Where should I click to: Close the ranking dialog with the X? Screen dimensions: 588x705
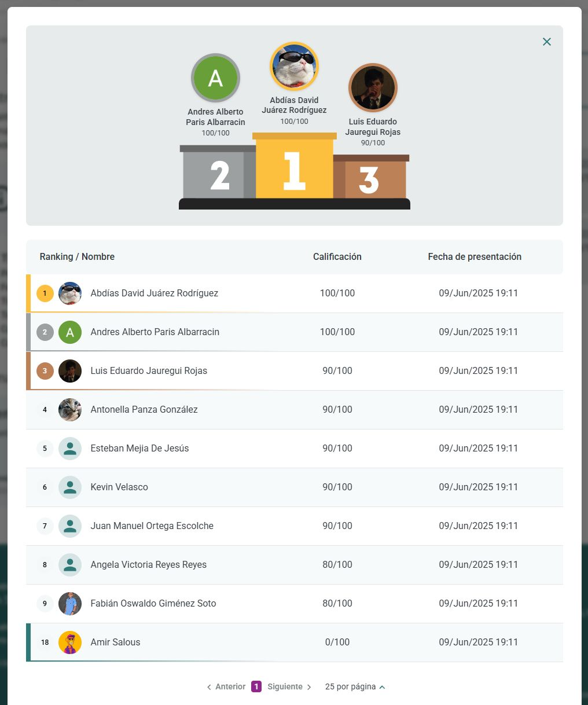point(546,42)
